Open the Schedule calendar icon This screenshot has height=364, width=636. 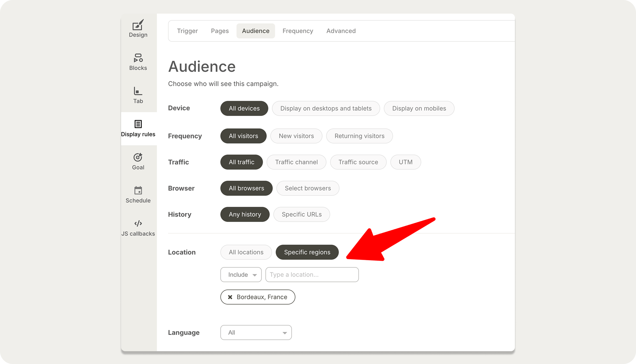138,191
